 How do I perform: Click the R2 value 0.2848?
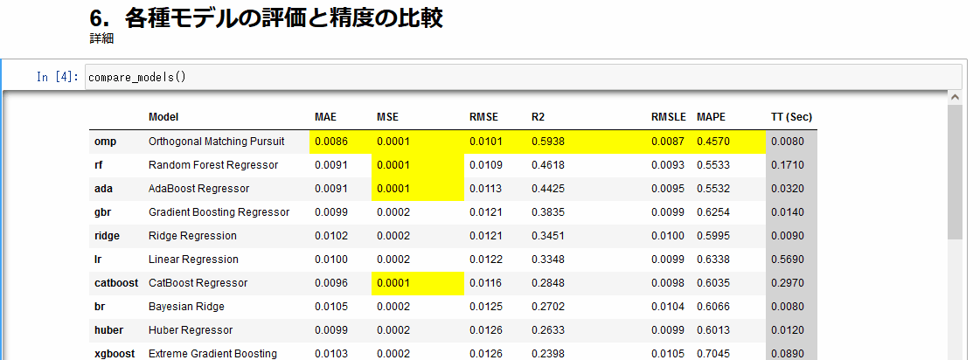pyautogui.click(x=548, y=283)
